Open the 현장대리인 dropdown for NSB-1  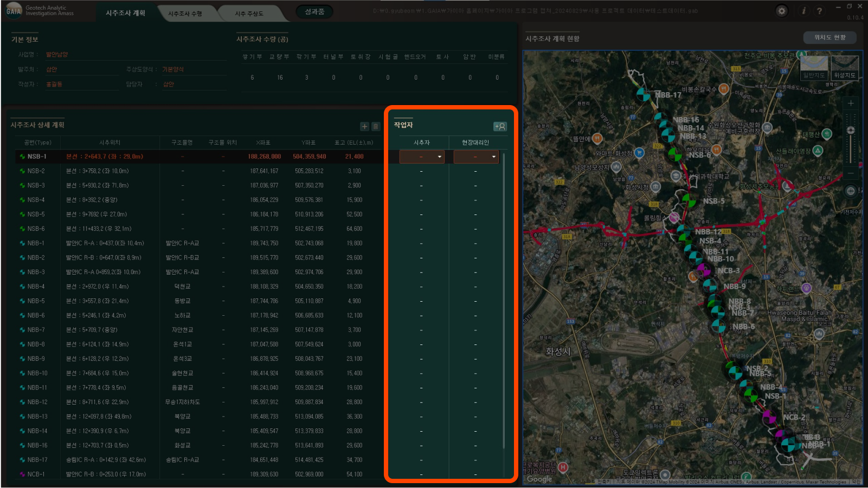tap(476, 157)
